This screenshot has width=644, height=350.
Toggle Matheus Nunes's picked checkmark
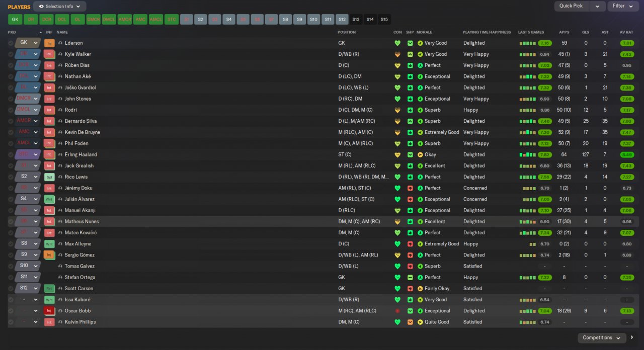[x=11, y=222]
